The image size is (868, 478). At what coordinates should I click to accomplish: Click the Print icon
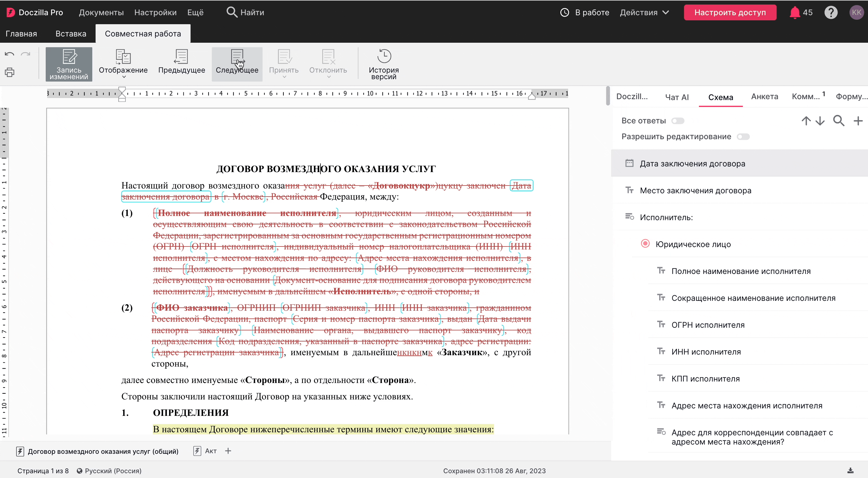click(x=10, y=72)
